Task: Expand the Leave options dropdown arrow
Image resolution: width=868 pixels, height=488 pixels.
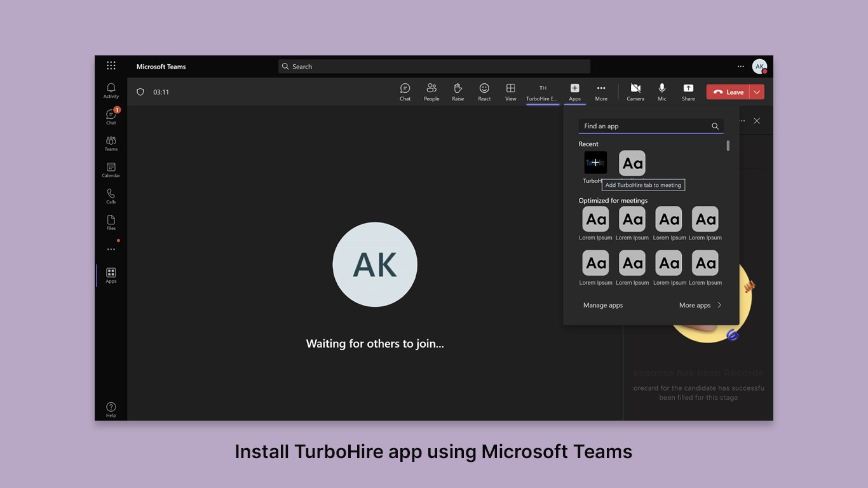Action: (757, 92)
